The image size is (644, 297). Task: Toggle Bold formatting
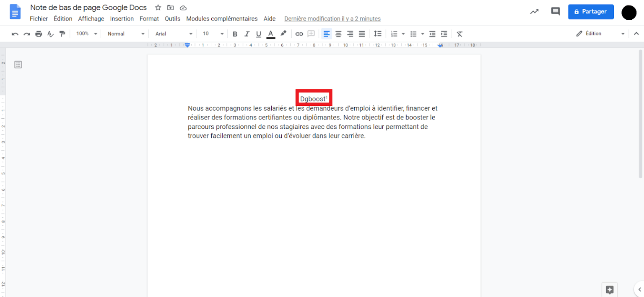tap(235, 34)
